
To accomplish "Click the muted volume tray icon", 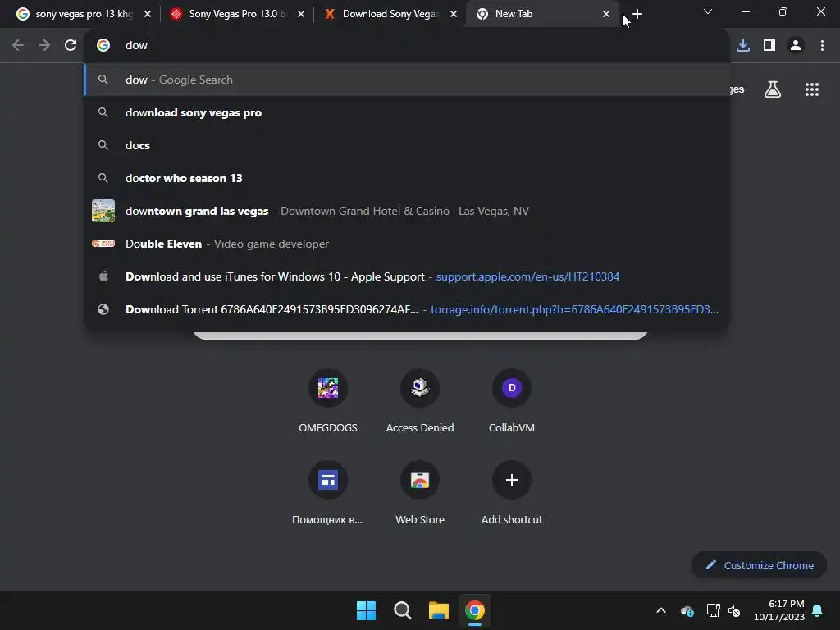I will point(734,610).
